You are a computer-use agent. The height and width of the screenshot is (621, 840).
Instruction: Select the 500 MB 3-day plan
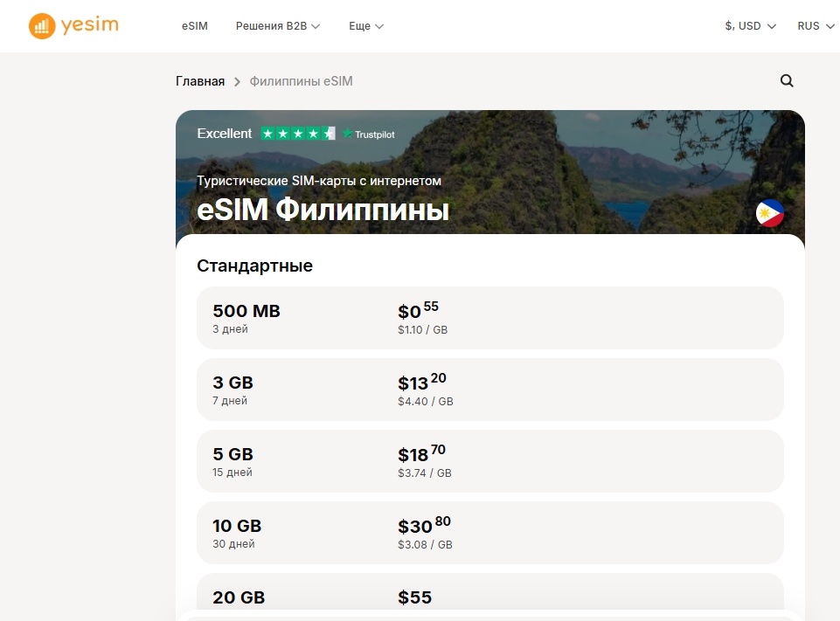point(489,318)
